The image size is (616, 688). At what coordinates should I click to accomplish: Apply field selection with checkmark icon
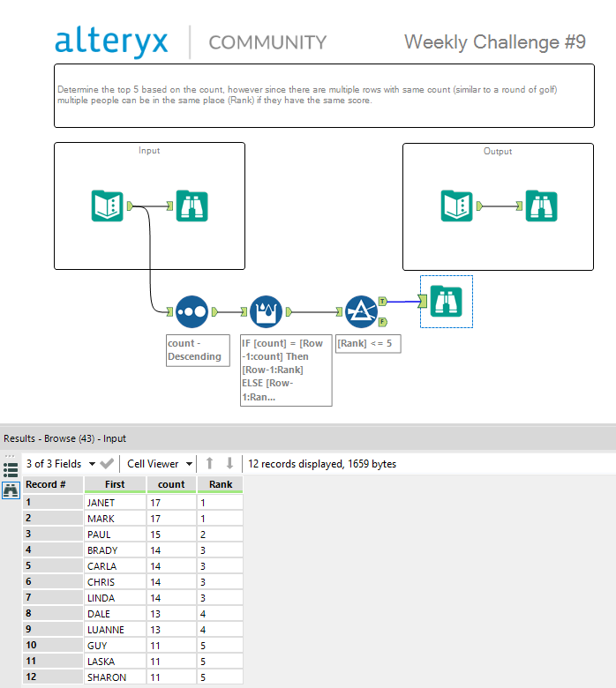coord(107,463)
